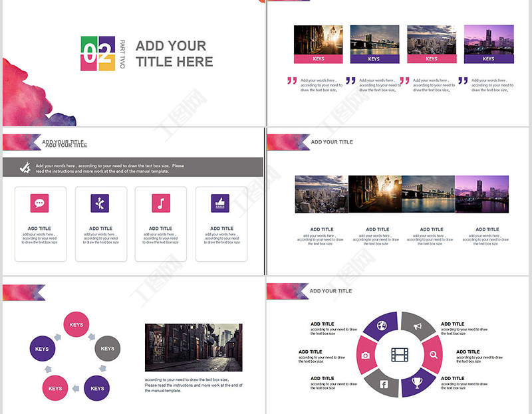
Task: Select the megaphone icon on the gray segment
Action: [x=418, y=326]
